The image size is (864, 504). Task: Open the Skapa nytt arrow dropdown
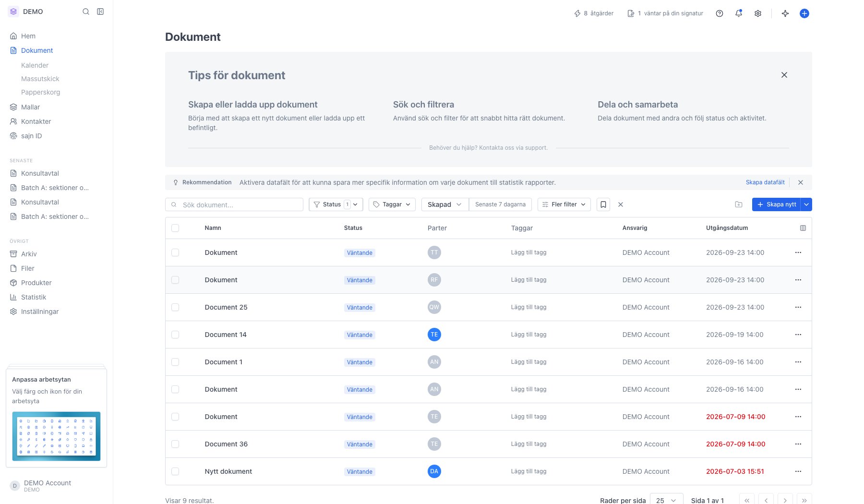pos(806,204)
